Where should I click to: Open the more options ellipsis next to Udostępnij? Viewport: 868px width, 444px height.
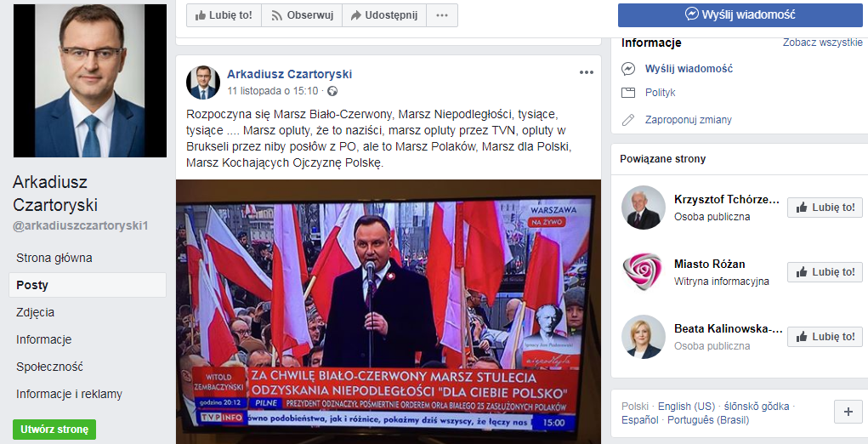point(442,15)
